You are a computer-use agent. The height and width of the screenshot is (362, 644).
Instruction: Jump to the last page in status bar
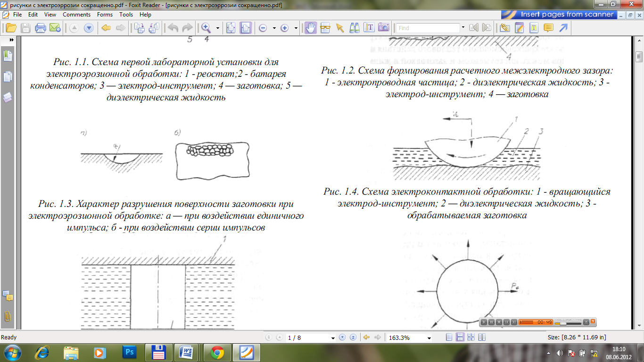pos(352,337)
